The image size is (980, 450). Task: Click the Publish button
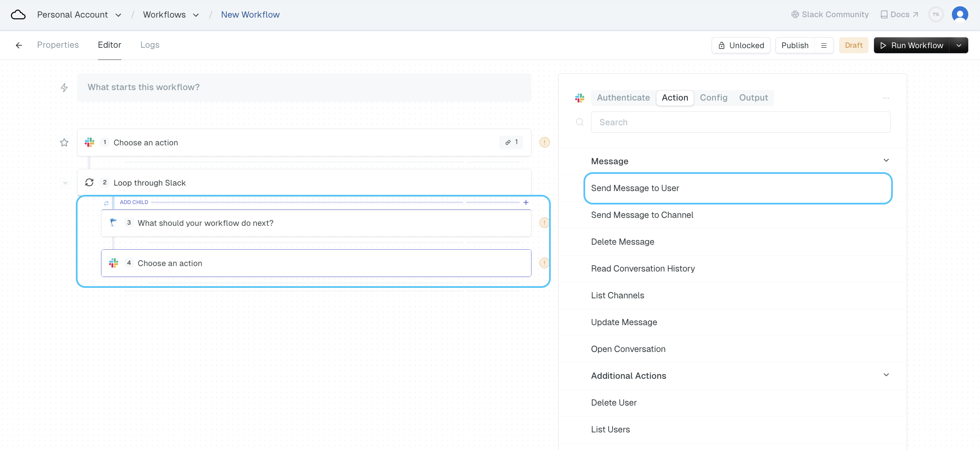pos(795,45)
